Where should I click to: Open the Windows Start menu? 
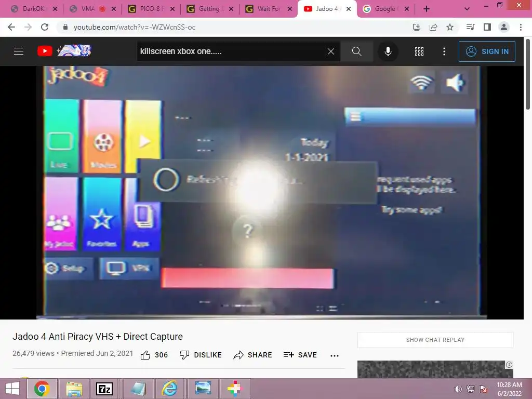[x=12, y=389]
